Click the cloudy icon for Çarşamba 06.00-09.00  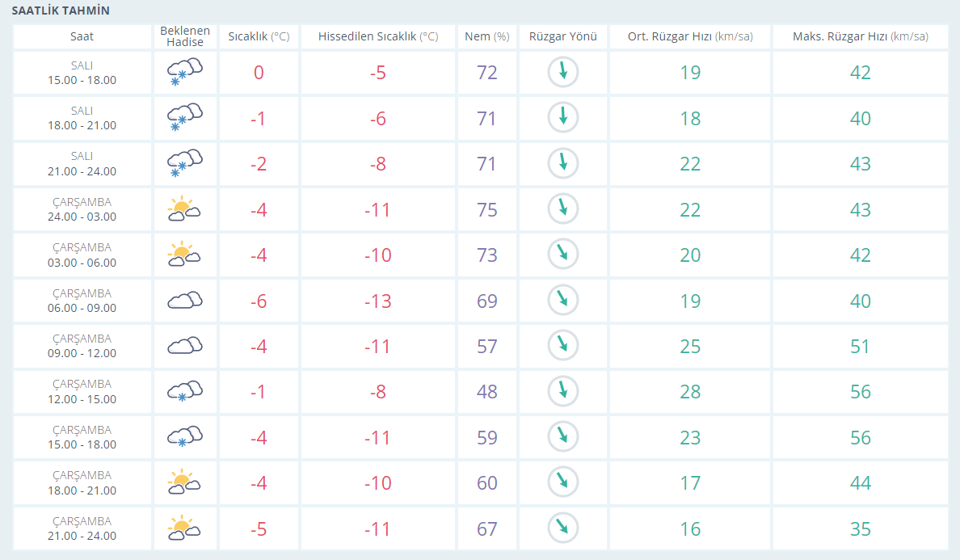coord(184,301)
